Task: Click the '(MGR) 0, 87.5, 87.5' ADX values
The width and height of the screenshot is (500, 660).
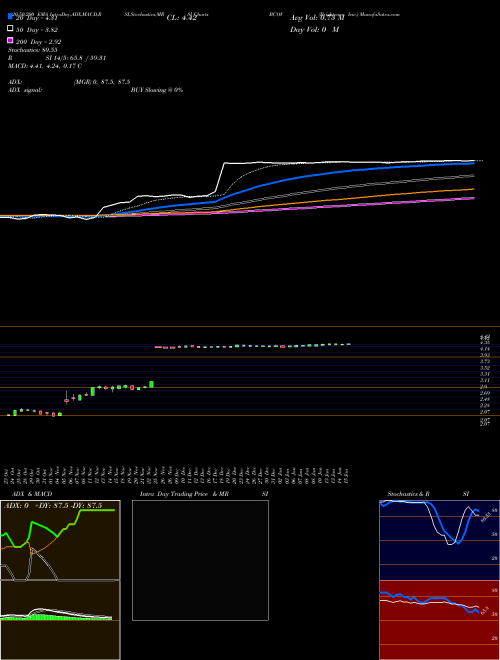Action: 102,82
